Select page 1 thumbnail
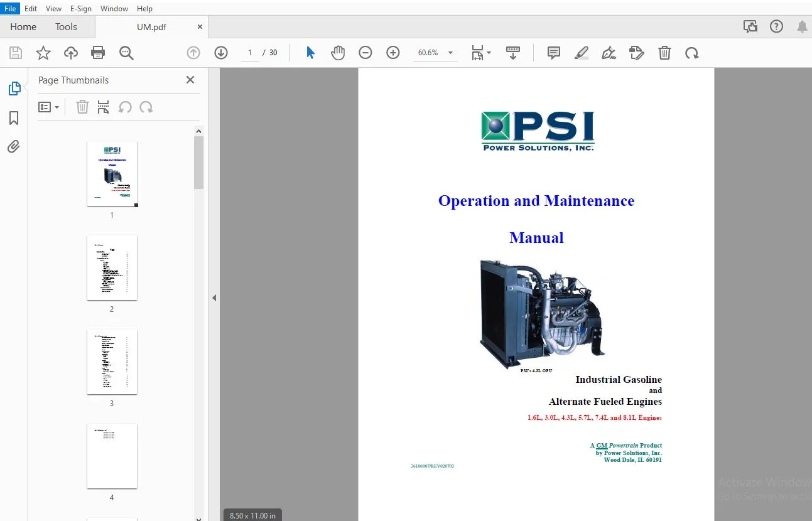This screenshot has width=812, height=521. [112, 174]
